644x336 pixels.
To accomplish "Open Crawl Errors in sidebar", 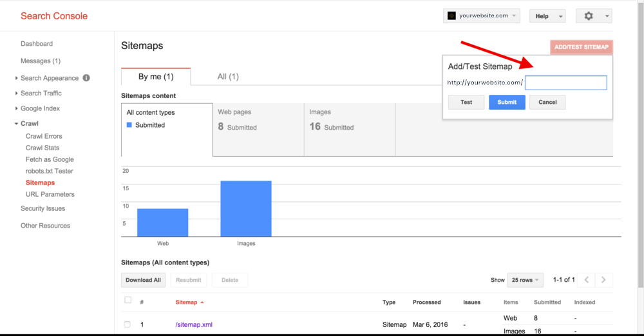I will coord(44,137).
